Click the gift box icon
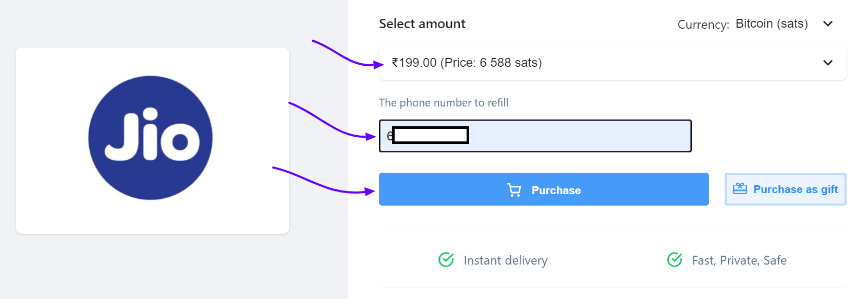Image resolution: width=868 pixels, height=299 pixels. [x=740, y=189]
